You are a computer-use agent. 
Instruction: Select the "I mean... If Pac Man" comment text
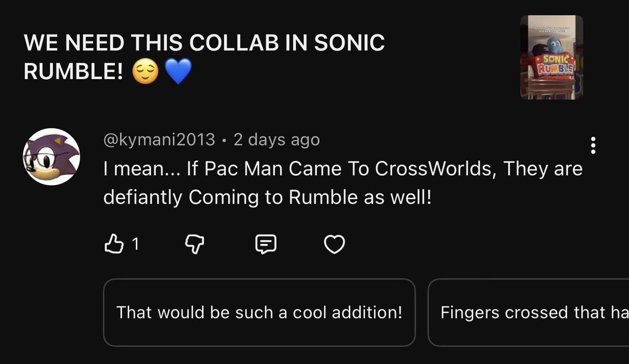[343, 183]
